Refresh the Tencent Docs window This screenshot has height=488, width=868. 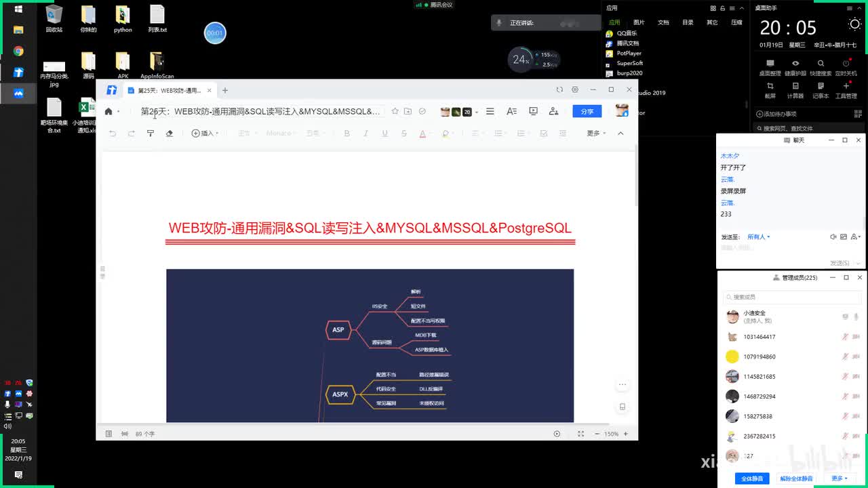coord(559,89)
